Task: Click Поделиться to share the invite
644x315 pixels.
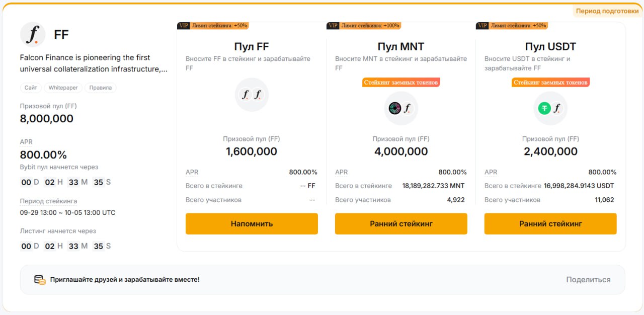Action: coord(588,280)
